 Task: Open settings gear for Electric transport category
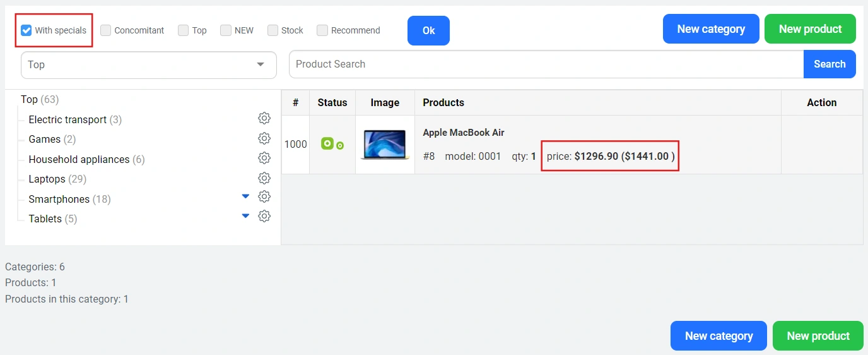click(x=264, y=118)
